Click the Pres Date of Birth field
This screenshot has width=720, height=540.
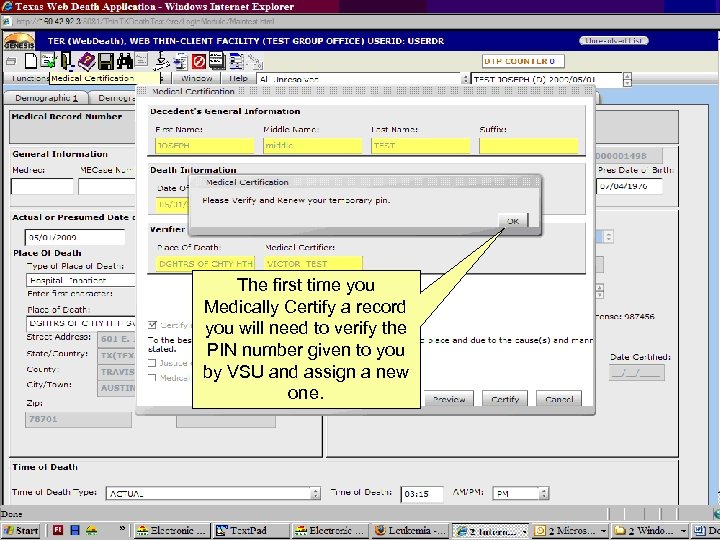(x=629, y=186)
